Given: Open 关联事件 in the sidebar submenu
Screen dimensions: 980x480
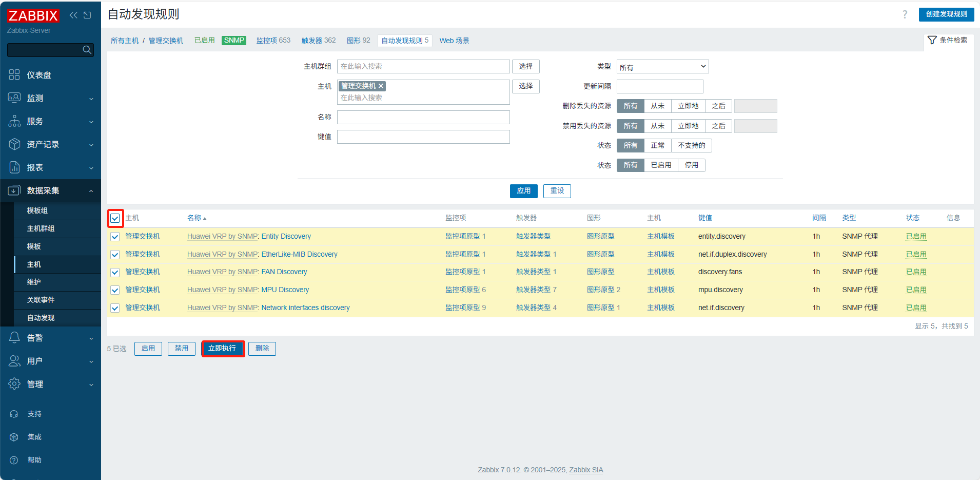Looking at the screenshot, I should pos(57,300).
